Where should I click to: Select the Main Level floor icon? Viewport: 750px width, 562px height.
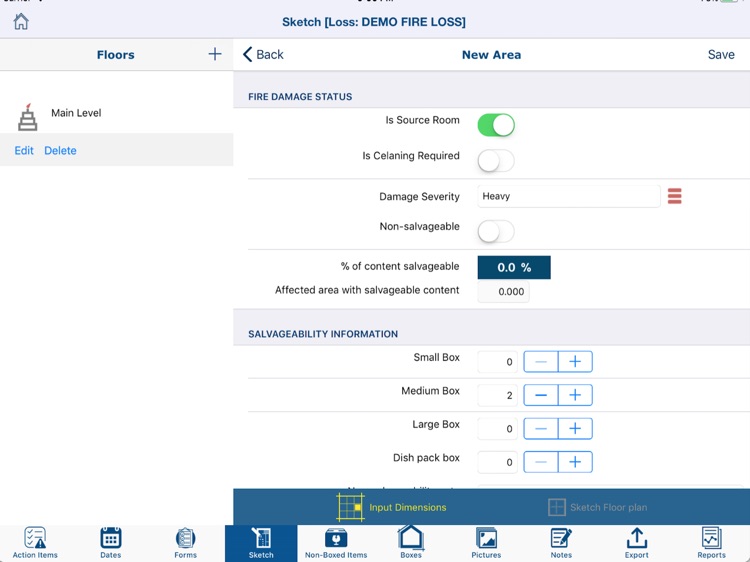point(27,117)
